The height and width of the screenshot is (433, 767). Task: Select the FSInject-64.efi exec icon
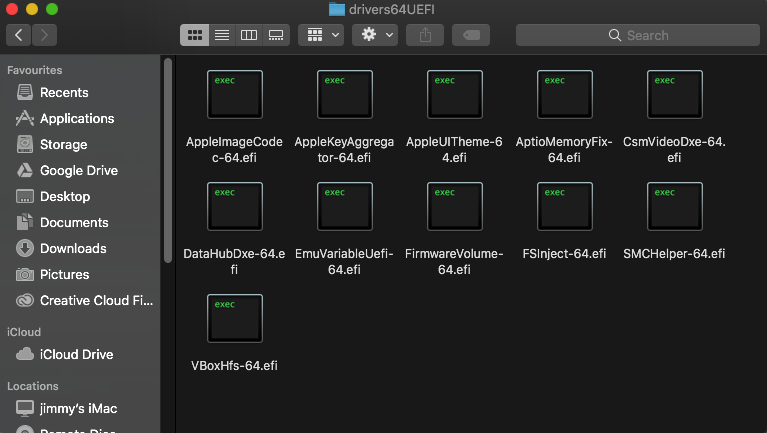point(565,206)
